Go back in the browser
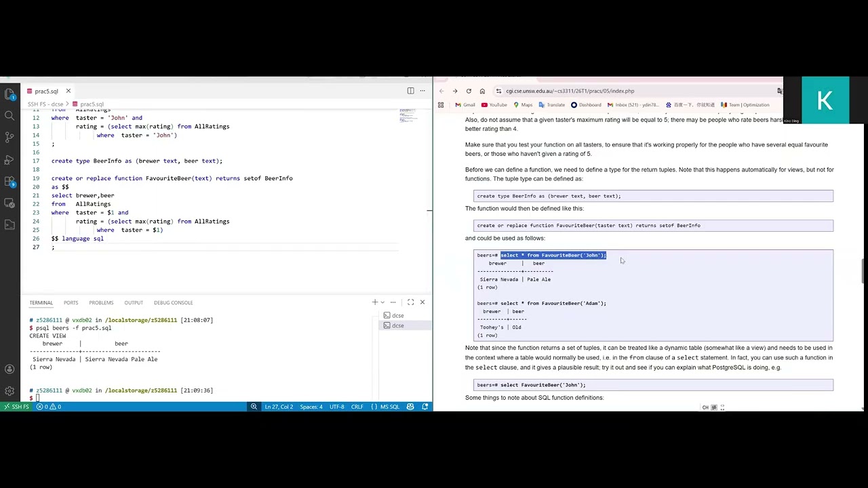Screen dimensions: 868x488 [441, 91]
